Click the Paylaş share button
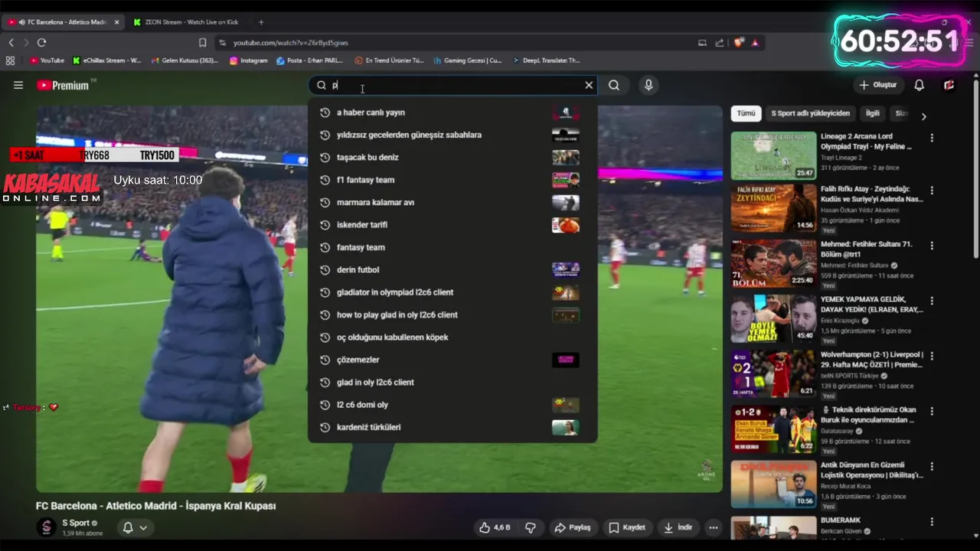 click(573, 527)
